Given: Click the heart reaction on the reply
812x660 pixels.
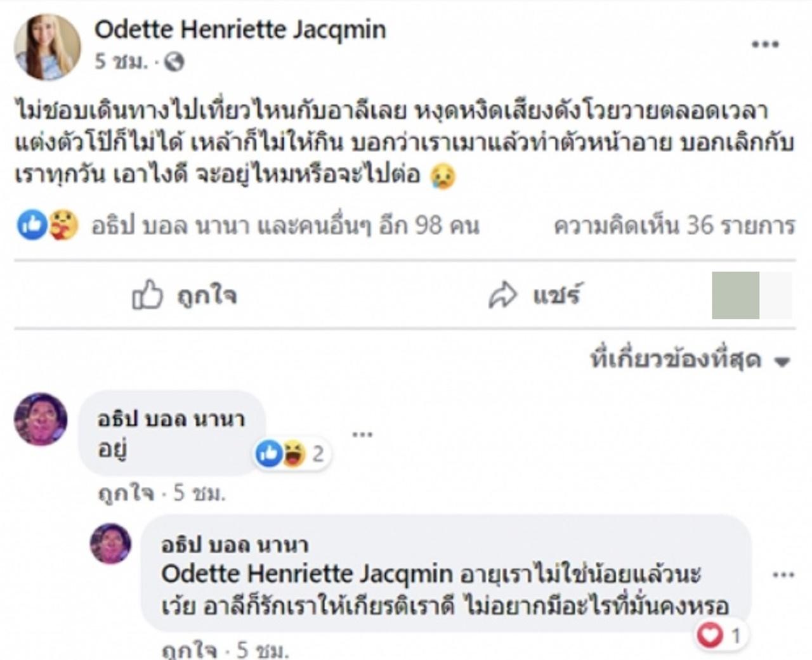Looking at the screenshot, I should pyautogui.click(x=709, y=635).
